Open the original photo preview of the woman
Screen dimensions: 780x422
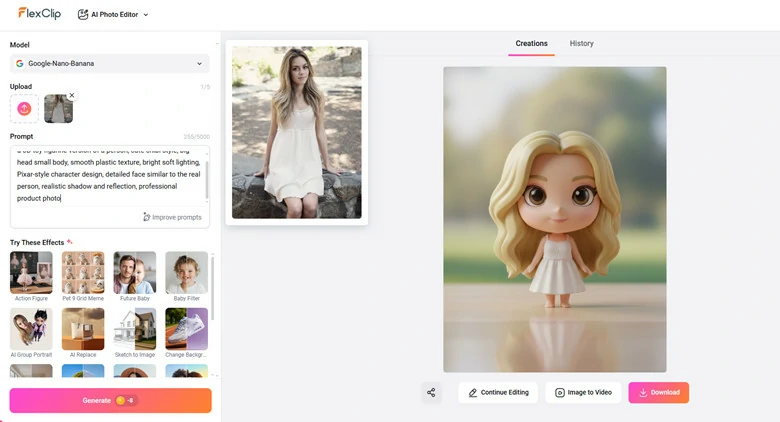point(296,132)
